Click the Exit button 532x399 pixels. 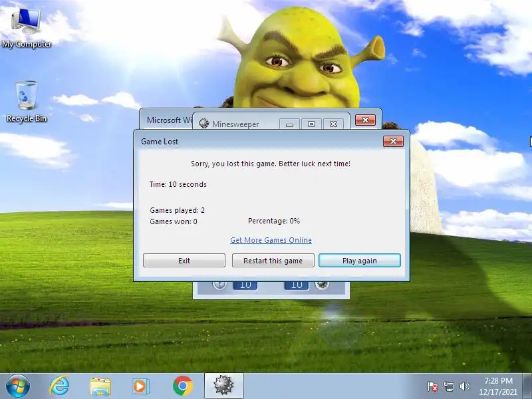click(184, 261)
